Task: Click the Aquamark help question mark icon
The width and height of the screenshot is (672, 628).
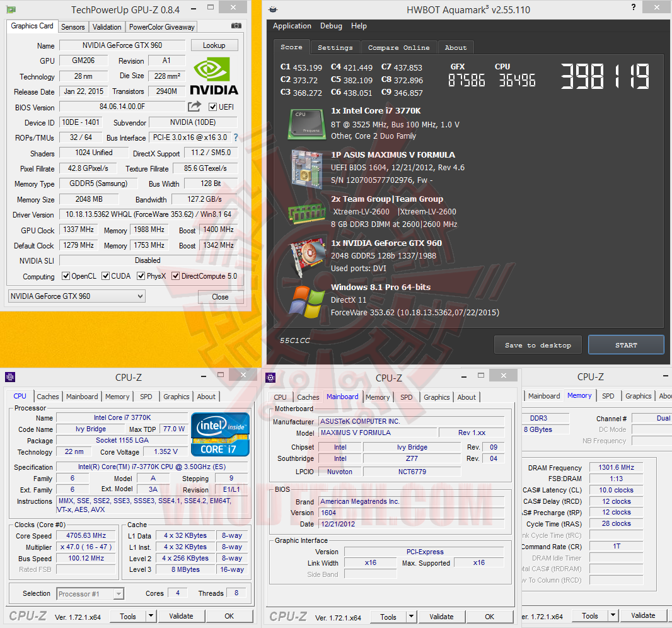Action: coord(634,7)
